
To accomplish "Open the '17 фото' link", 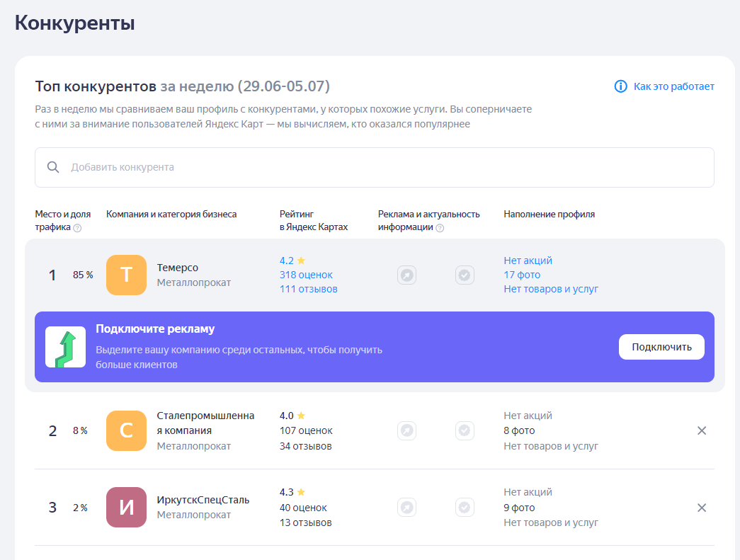I will pos(522,275).
